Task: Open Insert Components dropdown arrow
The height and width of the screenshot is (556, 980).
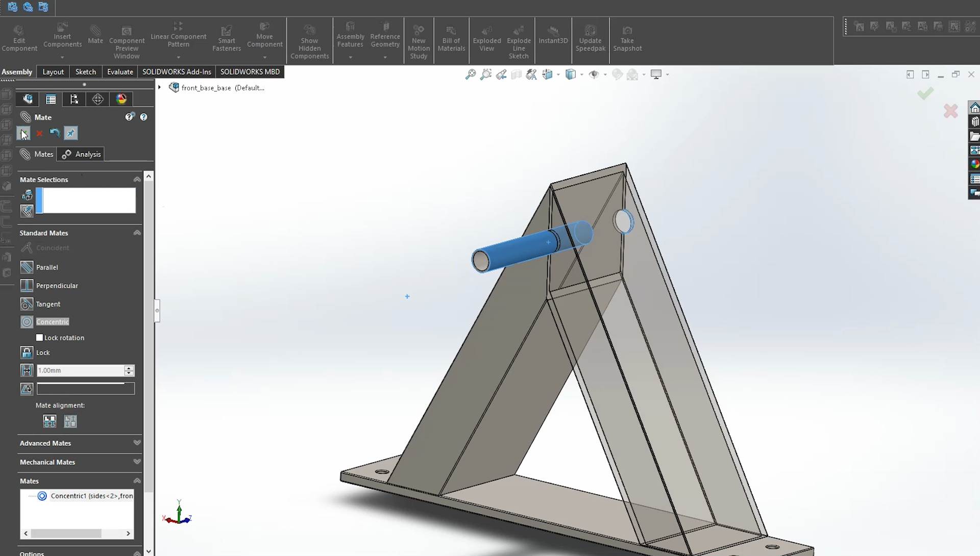Action: pos(62,57)
